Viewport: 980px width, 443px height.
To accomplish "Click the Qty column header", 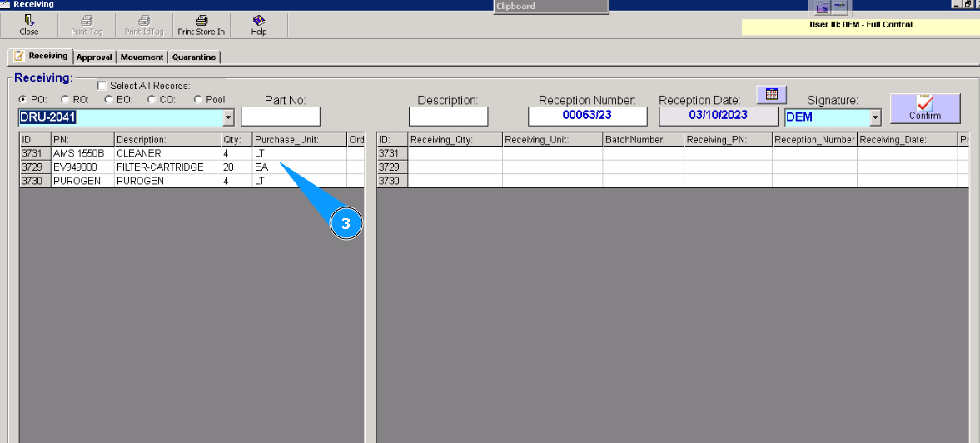I will [236, 139].
